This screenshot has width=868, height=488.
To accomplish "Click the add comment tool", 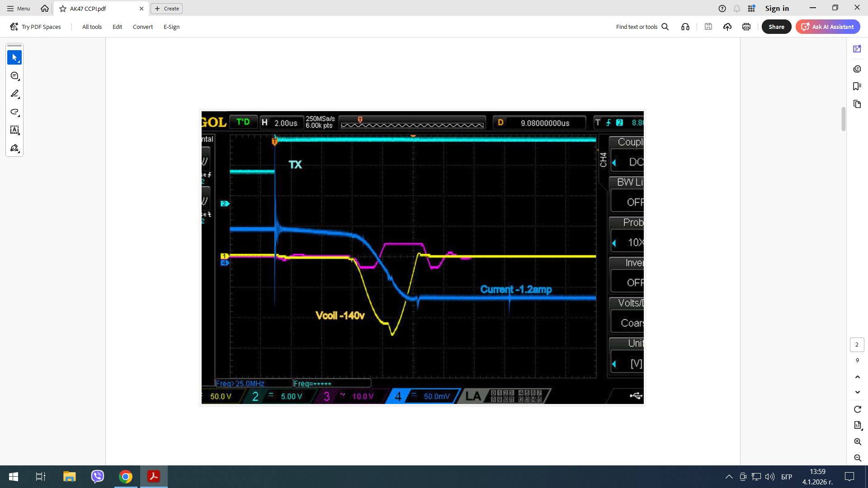I will tap(14, 76).
